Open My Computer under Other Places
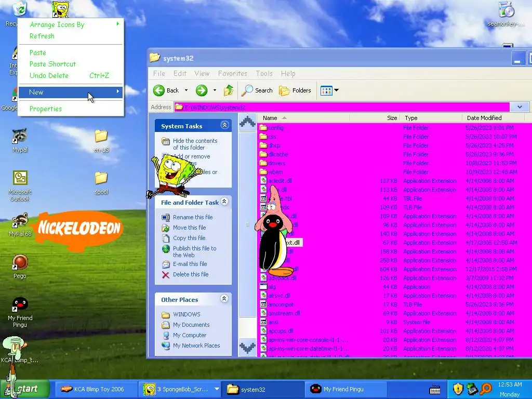 coord(189,335)
